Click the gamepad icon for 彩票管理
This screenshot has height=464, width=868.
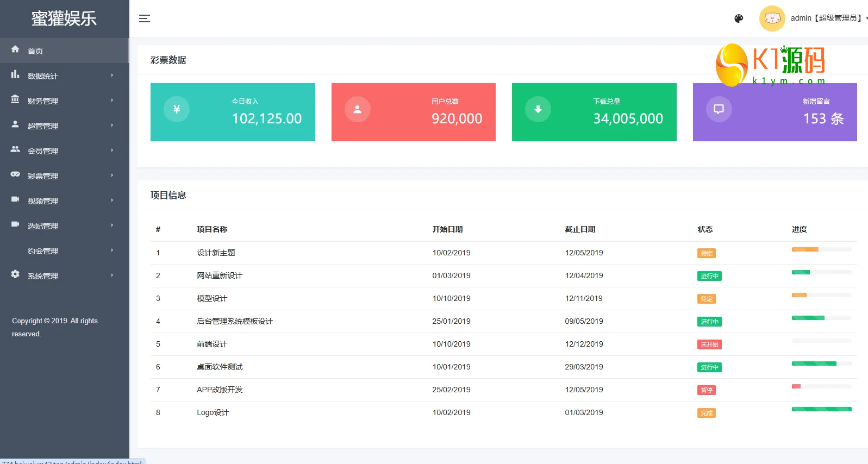pyautogui.click(x=15, y=174)
